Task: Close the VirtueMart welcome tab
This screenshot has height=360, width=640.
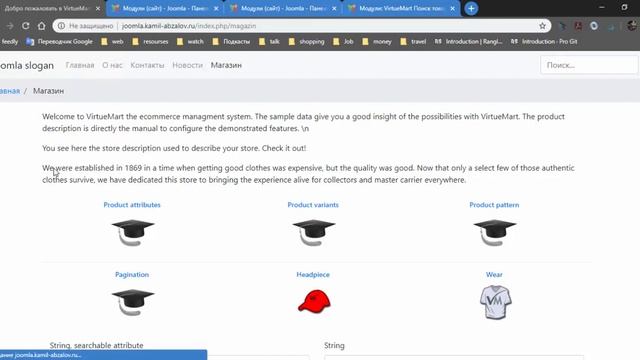Action: tap(98, 8)
